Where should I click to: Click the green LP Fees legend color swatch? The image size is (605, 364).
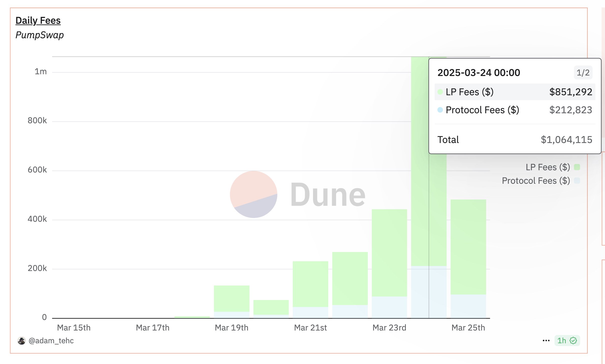577,167
